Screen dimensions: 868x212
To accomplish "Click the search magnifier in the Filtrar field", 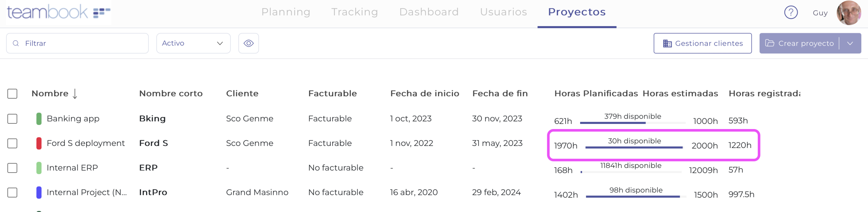I will pos(16,43).
